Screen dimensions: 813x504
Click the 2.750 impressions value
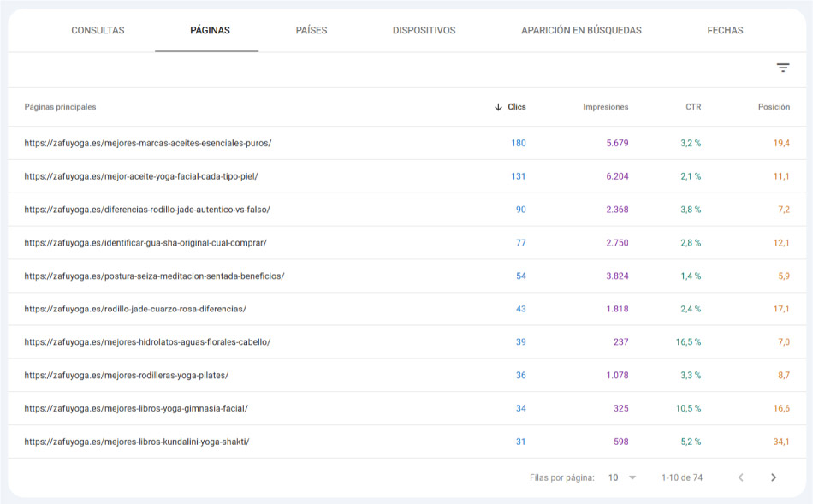tap(617, 243)
